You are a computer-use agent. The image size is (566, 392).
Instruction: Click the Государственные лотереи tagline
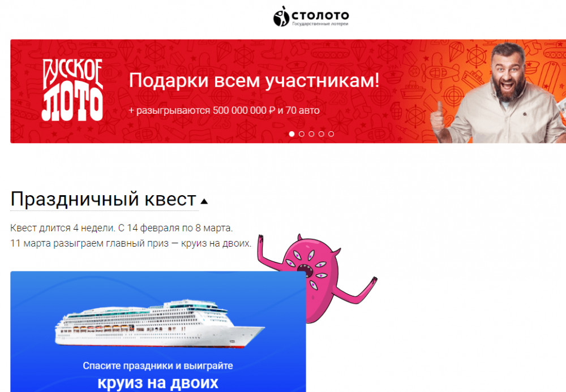320,24
